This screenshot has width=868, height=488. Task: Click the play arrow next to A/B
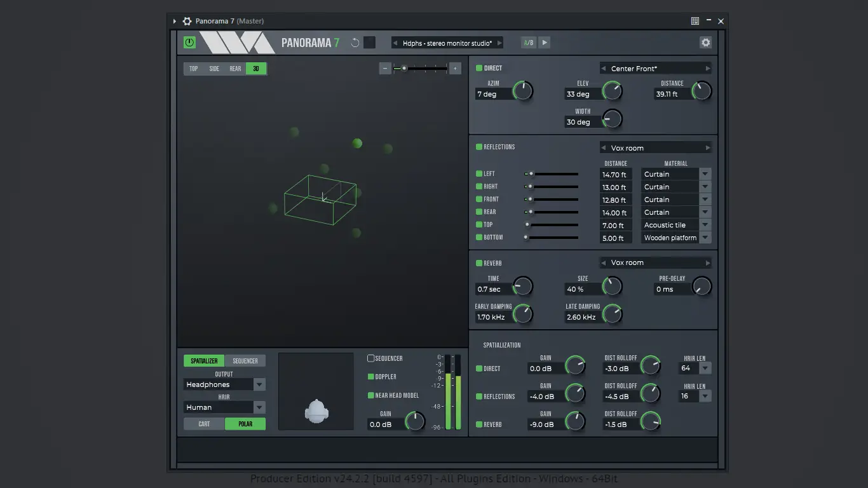point(545,42)
